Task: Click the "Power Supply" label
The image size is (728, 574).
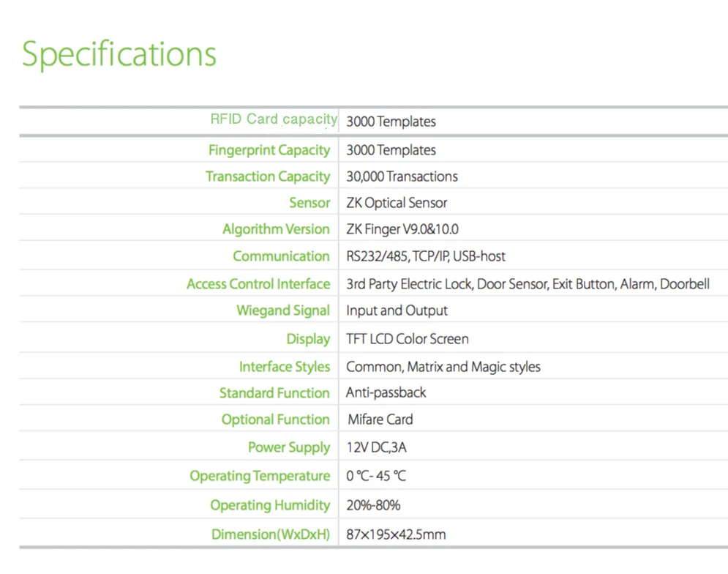Action: [x=289, y=447]
